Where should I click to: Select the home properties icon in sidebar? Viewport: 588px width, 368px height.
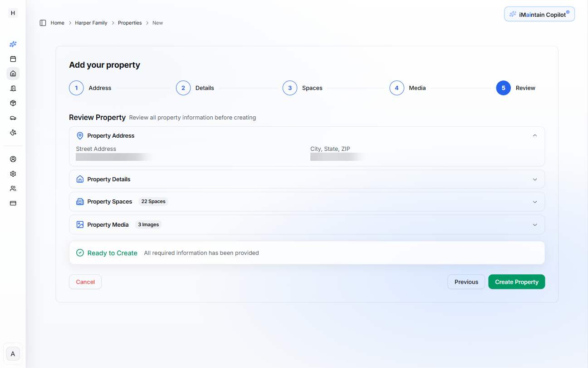click(x=13, y=73)
